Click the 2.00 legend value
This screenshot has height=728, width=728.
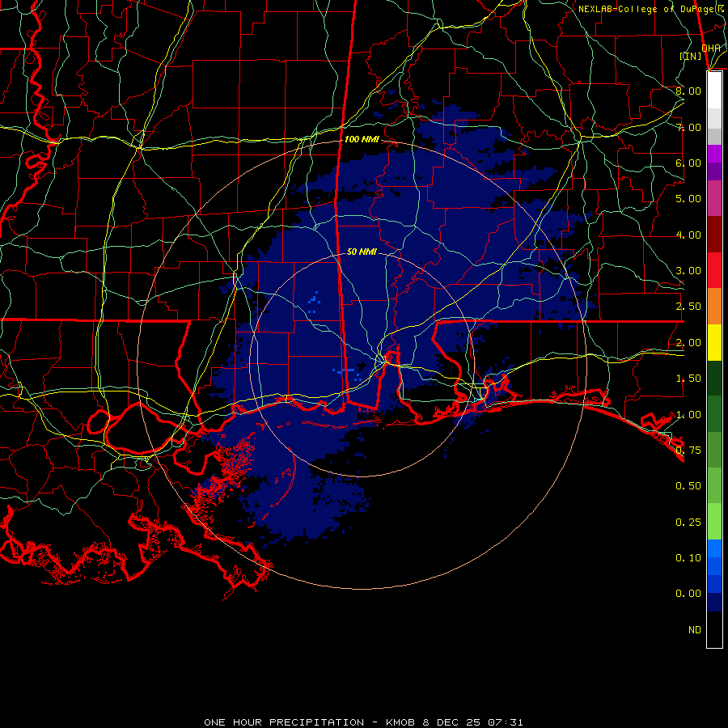[688, 343]
